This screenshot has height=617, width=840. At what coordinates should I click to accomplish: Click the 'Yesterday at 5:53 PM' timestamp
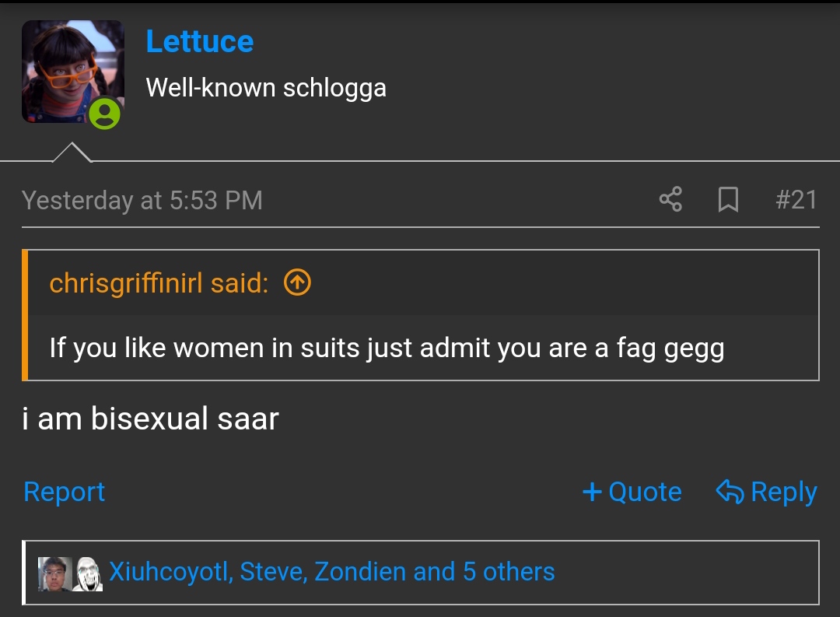(142, 201)
